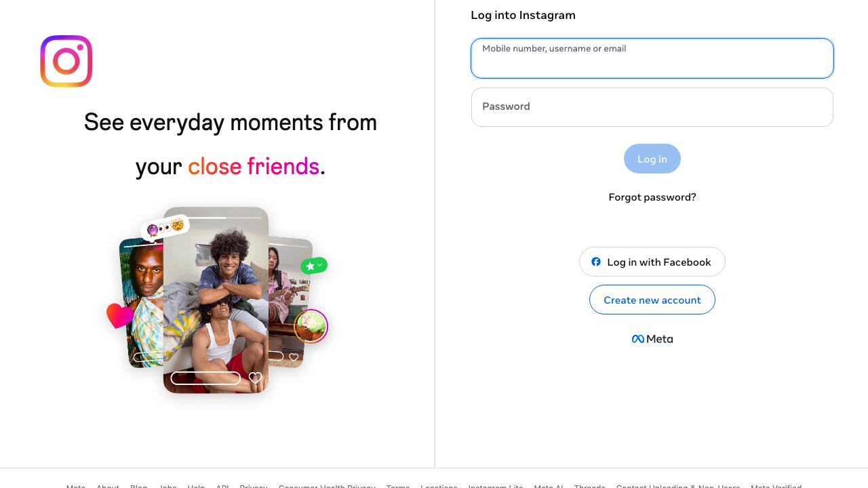Click heart outline on guitar story card

tap(294, 357)
